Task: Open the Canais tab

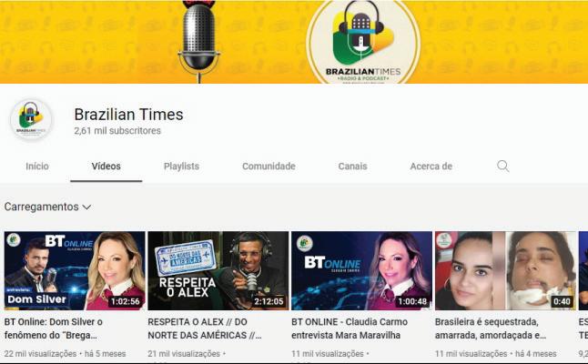Action: 352,166
